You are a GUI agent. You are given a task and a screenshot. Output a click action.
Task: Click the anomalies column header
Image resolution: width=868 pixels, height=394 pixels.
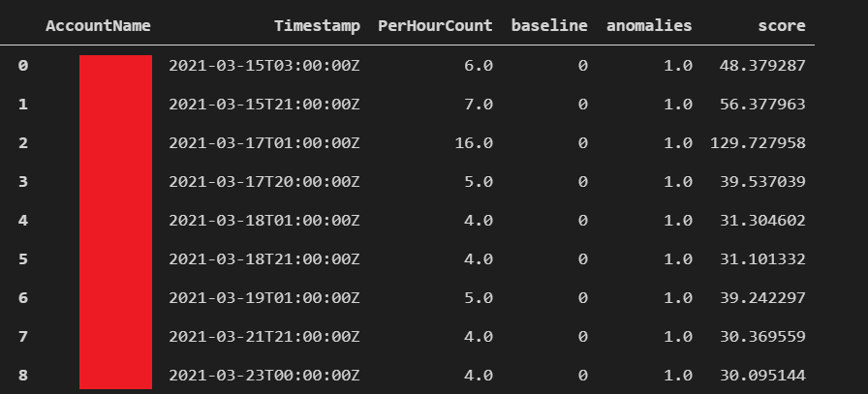pyautogui.click(x=649, y=26)
